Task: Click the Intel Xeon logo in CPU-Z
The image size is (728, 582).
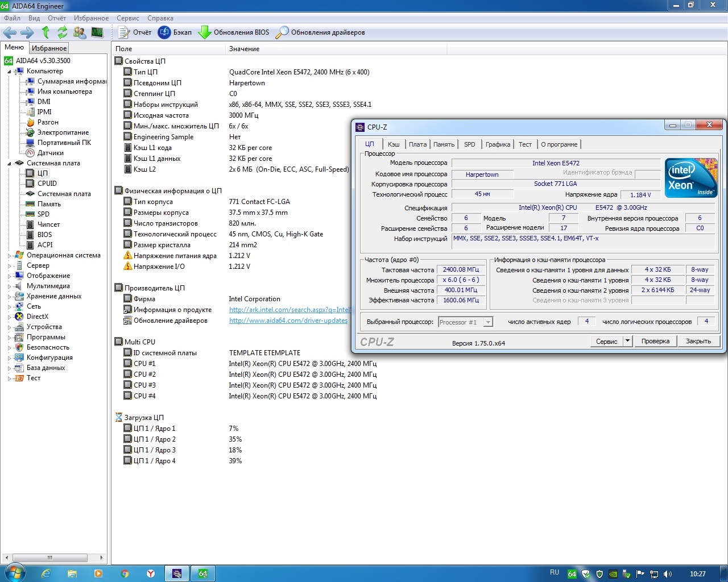Action: (x=691, y=178)
